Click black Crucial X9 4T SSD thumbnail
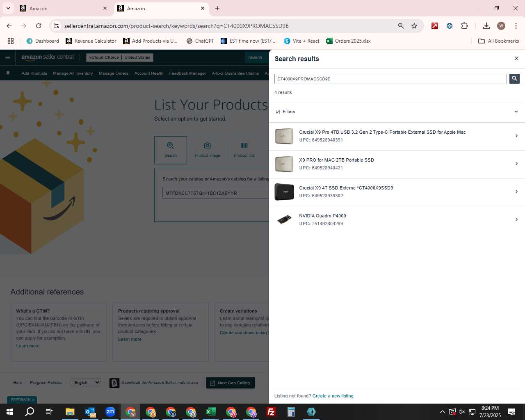Viewport: 525px width, 420px height. 284,192
